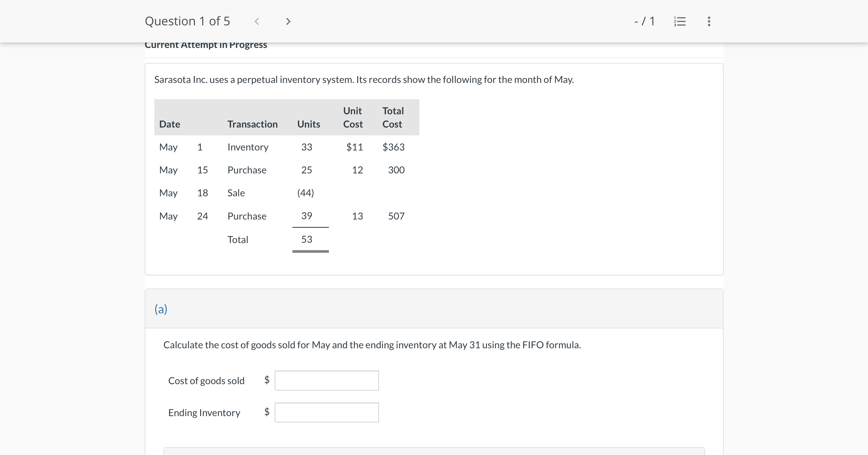Click the Transaction column header
The height and width of the screenshot is (455, 868).
pyautogui.click(x=252, y=124)
